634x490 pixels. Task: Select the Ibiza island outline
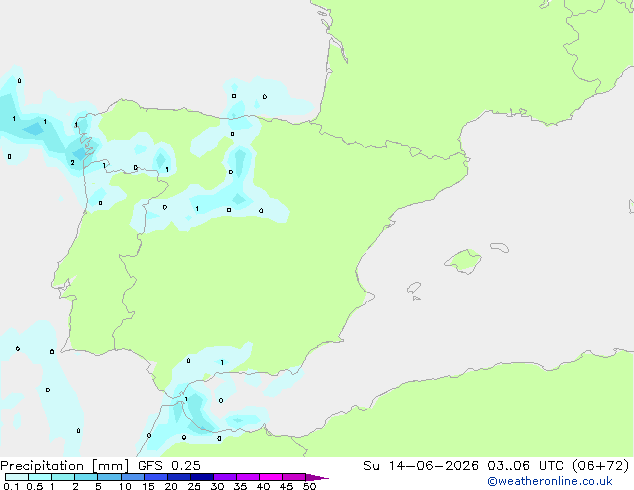click(x=414, y=288)
